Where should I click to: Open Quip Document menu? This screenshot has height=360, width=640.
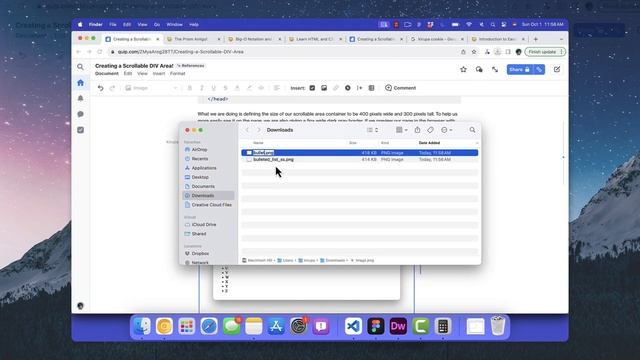[x=107, y=73]
